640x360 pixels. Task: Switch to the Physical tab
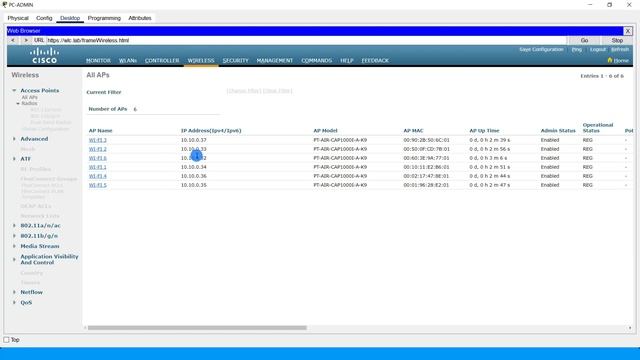[x=18, y=18]
